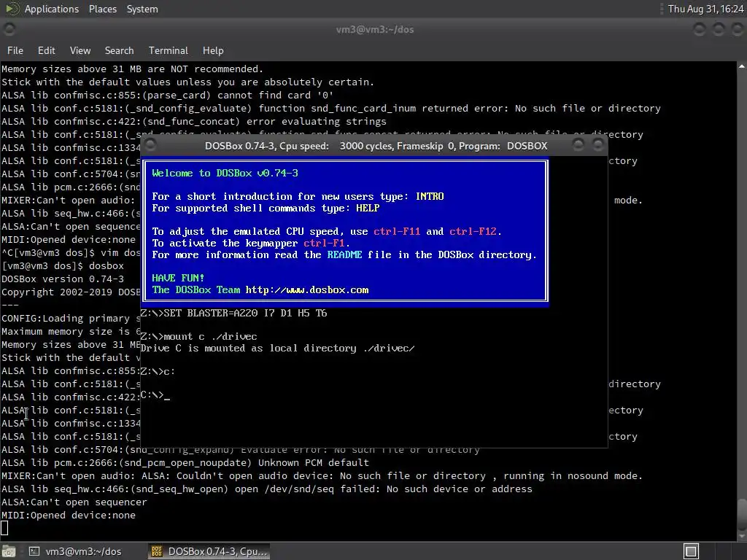Switch to vm3@vm3:~/dos taskbar entry
The width and height of the screenshot is (747, 560).
click(75, 551)
